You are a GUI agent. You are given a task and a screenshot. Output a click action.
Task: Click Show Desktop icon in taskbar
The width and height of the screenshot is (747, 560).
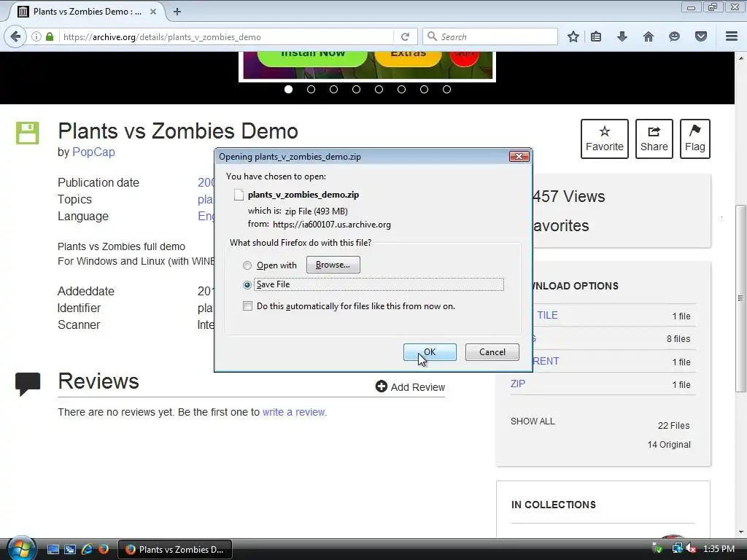53,550
